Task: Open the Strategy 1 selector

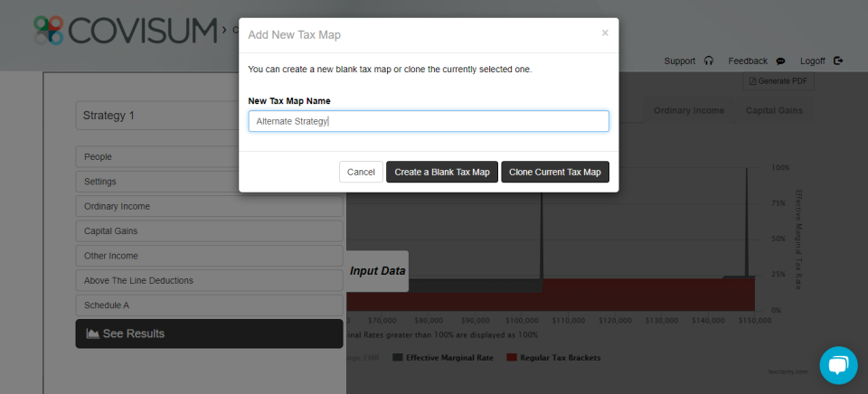Action: [209, 116]
